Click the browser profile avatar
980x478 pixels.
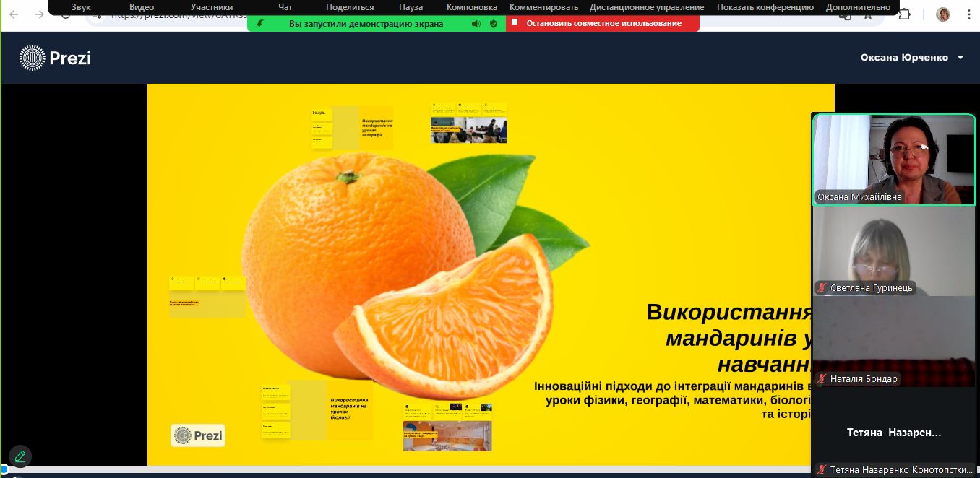tap(943, 14)
